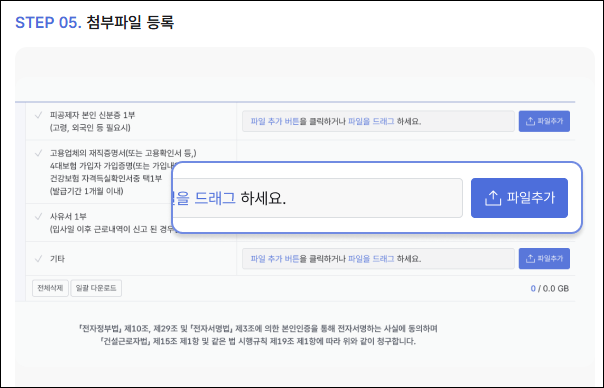Click file drop field in the ID card row
Screen dimensions: 604x388
click(x=378, y=121)
